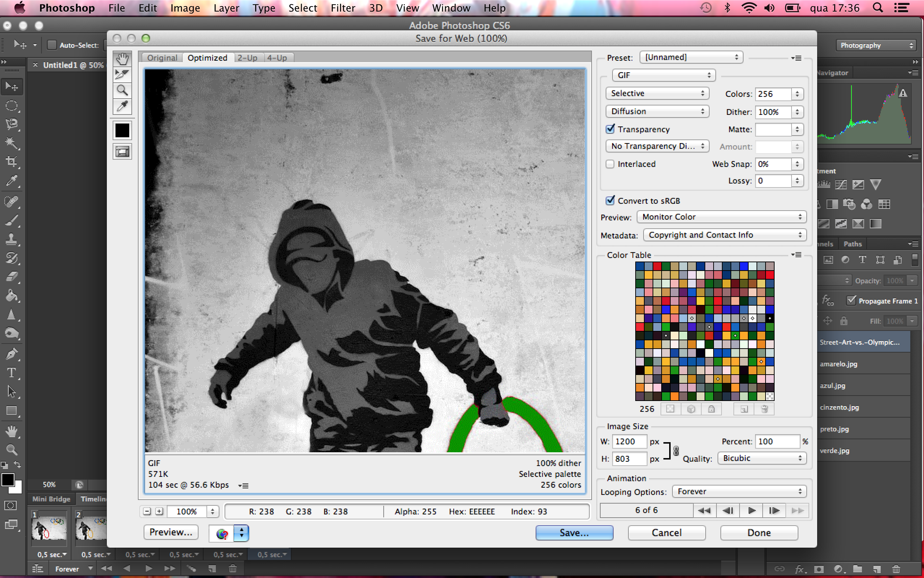The image size is (924, 578).
Task: Open the GIF file format dropdown
Action: click(x=664, y=75)
